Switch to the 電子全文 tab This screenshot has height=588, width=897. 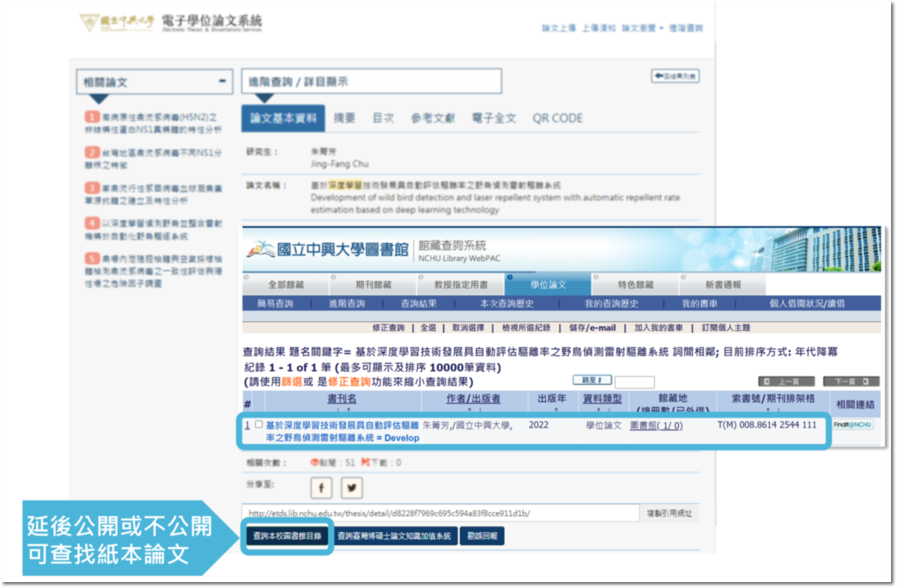tap(494, 118)
